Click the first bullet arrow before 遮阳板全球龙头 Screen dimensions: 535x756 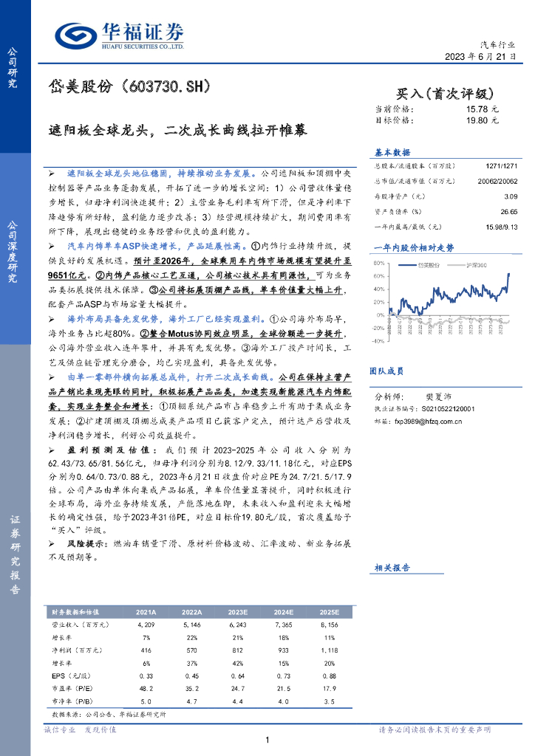52,173
